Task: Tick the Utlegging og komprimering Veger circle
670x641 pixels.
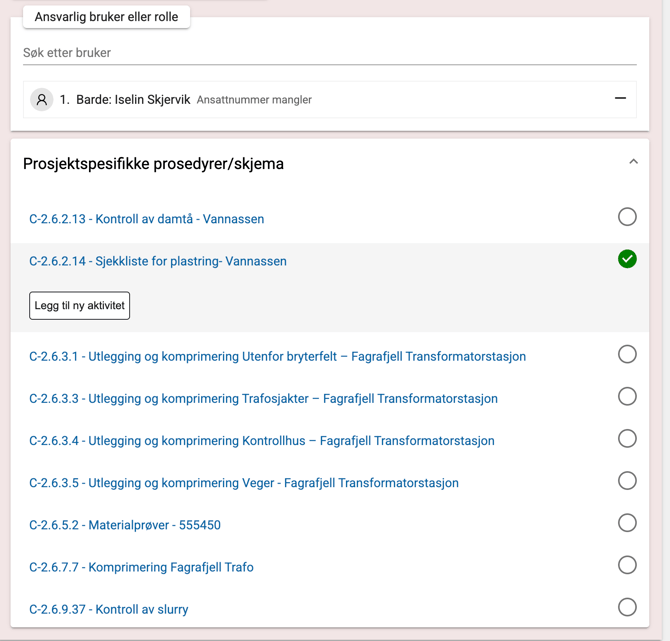Action: pos(627,481)
